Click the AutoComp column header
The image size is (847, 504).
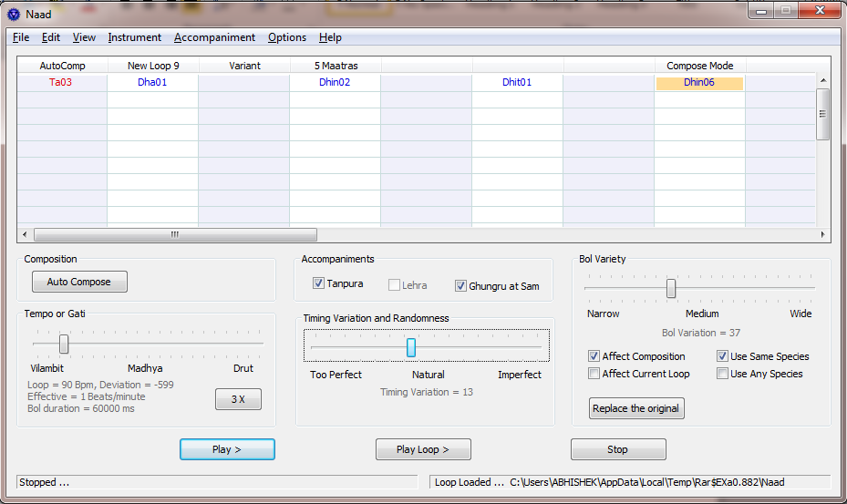point(62,66)
